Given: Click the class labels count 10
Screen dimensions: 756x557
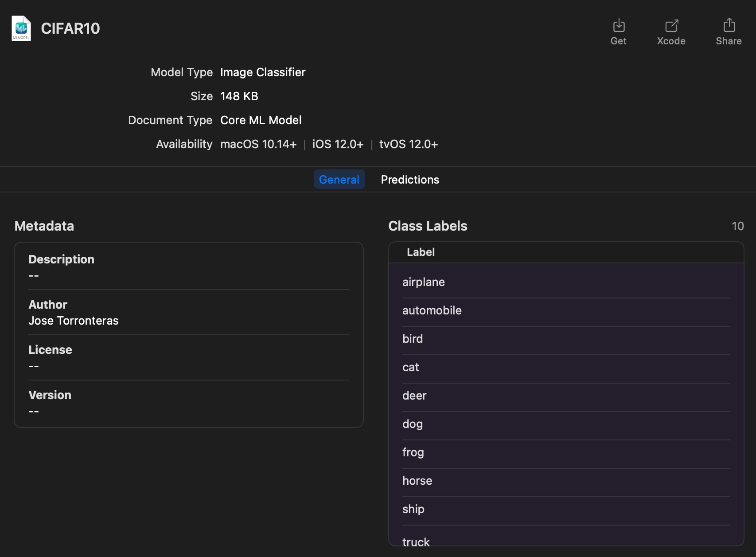Looking at the screenshot, I should 737,226.
